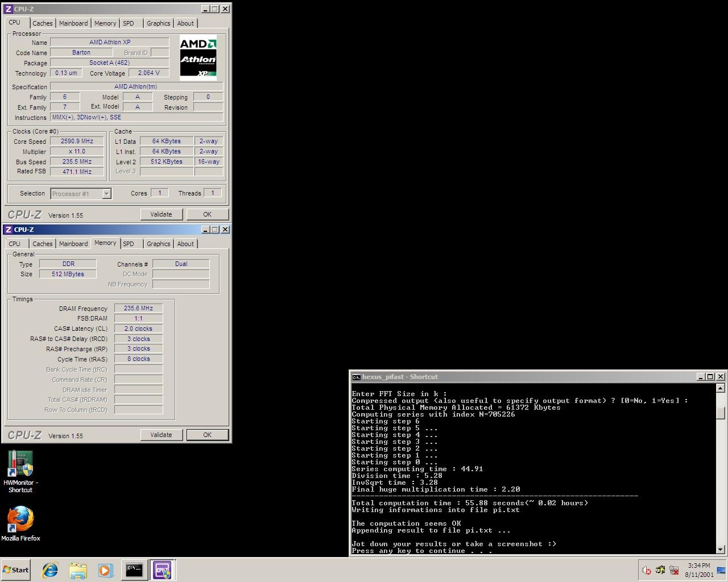
Task: Click the CAS# Latency 2.0 clocks field
Action: point(139,329)
